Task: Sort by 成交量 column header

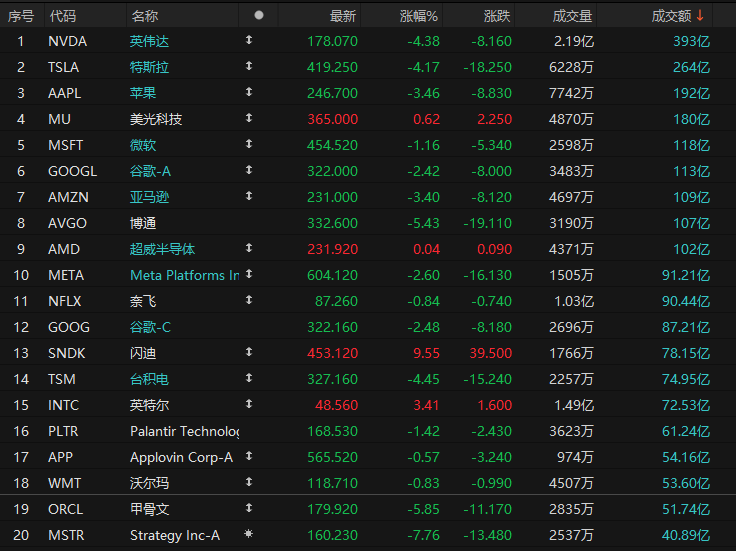Action: pos(572,16)
